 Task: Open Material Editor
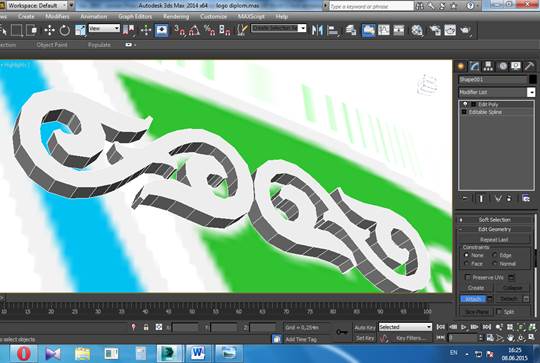pos(417,30)
